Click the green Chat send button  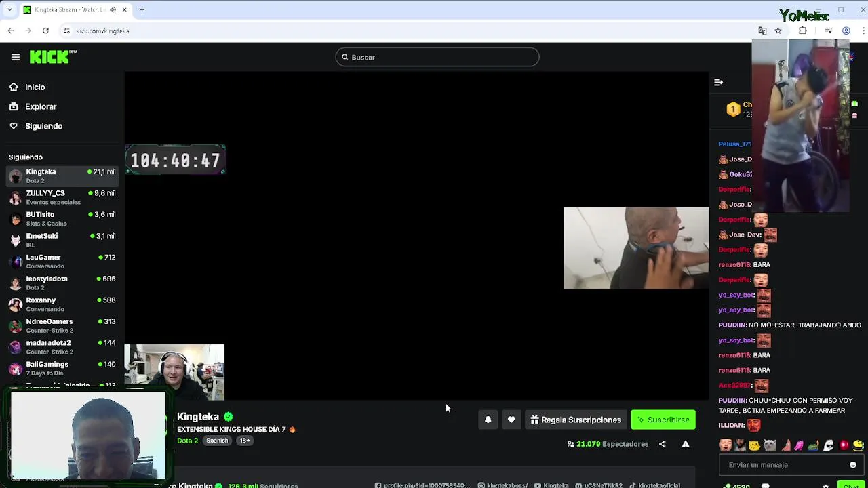(851, 485)
